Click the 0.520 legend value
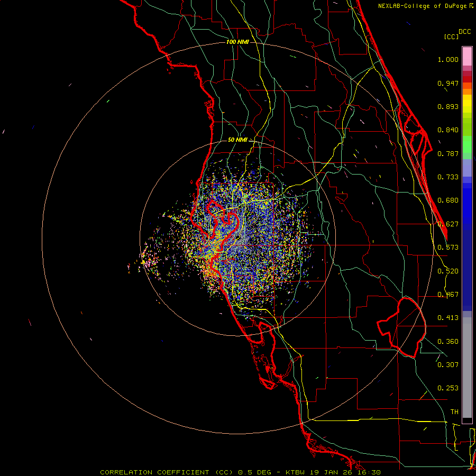 point(448,271)
